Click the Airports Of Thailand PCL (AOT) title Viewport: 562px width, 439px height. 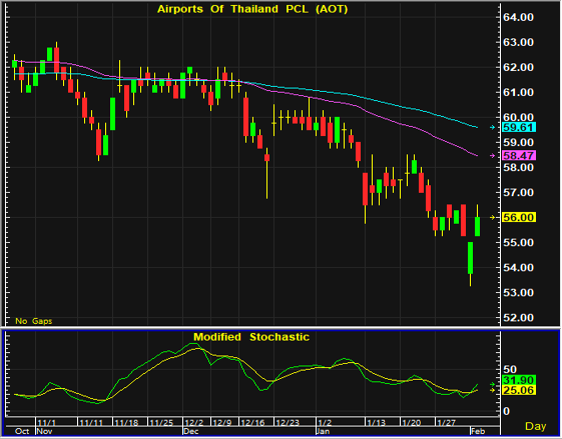coord(253,9)
